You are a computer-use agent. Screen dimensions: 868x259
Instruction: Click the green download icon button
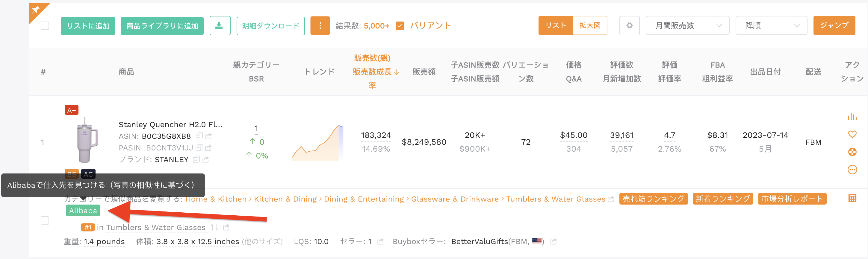(220, 25)
